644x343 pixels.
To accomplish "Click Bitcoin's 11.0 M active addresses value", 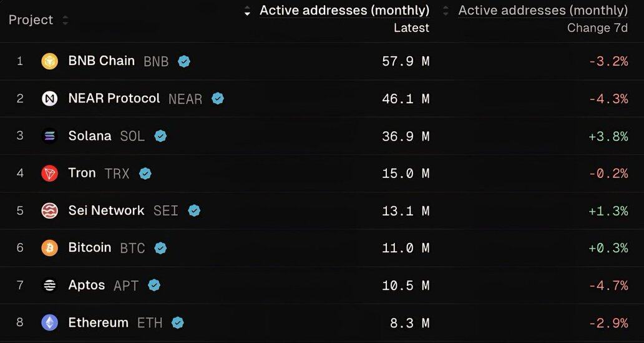I will (405, 248).
